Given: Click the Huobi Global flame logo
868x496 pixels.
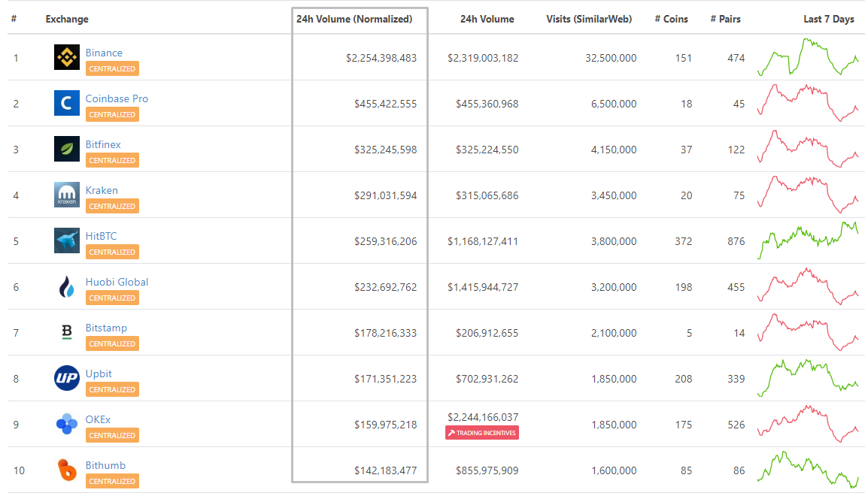Looking at the screenshot, I should pyautogui.click(x=67, y=287).
